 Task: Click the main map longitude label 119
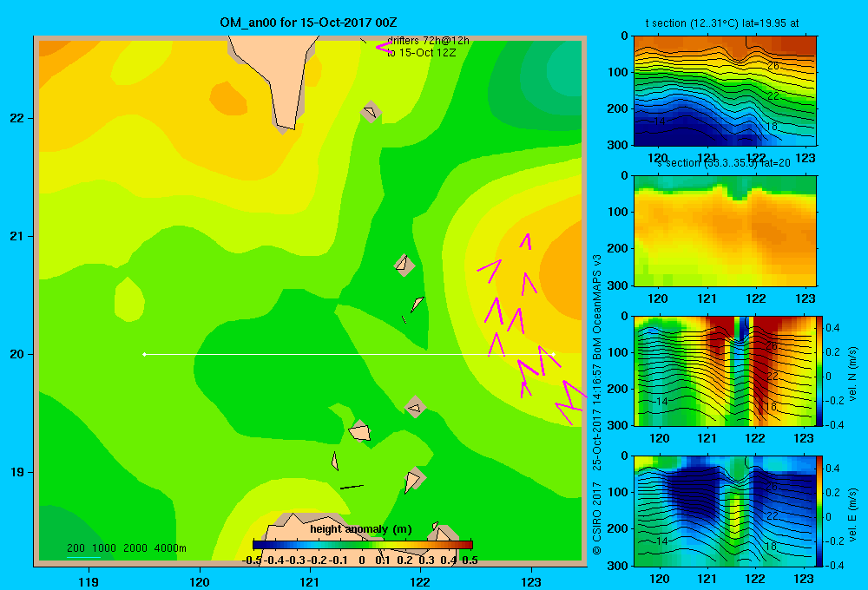tap(89, 582)
